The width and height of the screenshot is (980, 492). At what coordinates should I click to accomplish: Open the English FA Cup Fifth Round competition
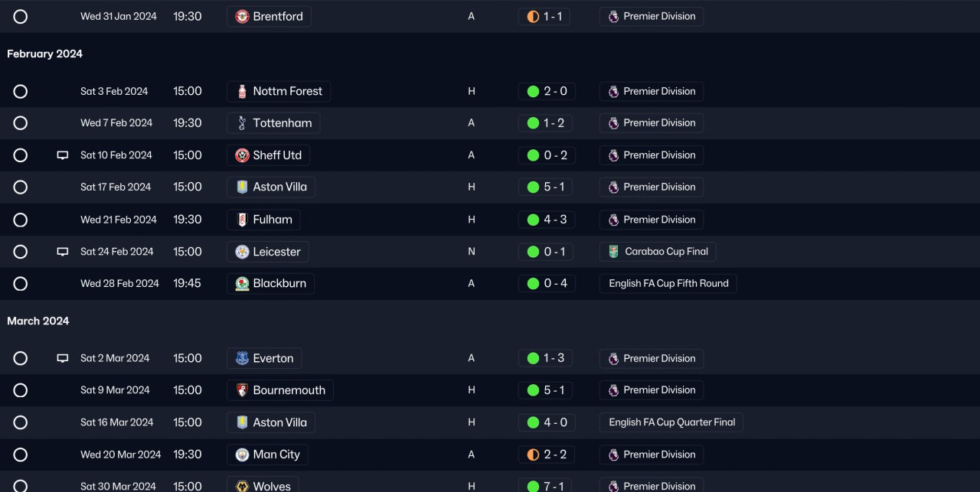pos(668,284)
